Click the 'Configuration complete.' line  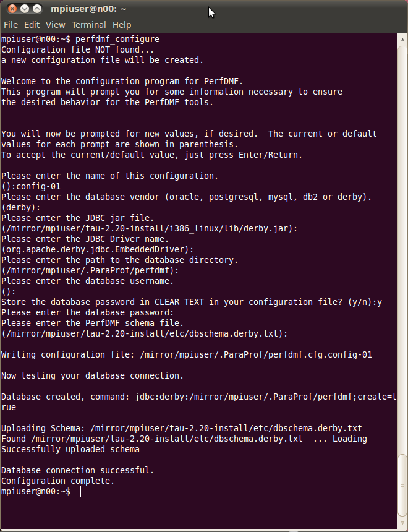(58, 481)
